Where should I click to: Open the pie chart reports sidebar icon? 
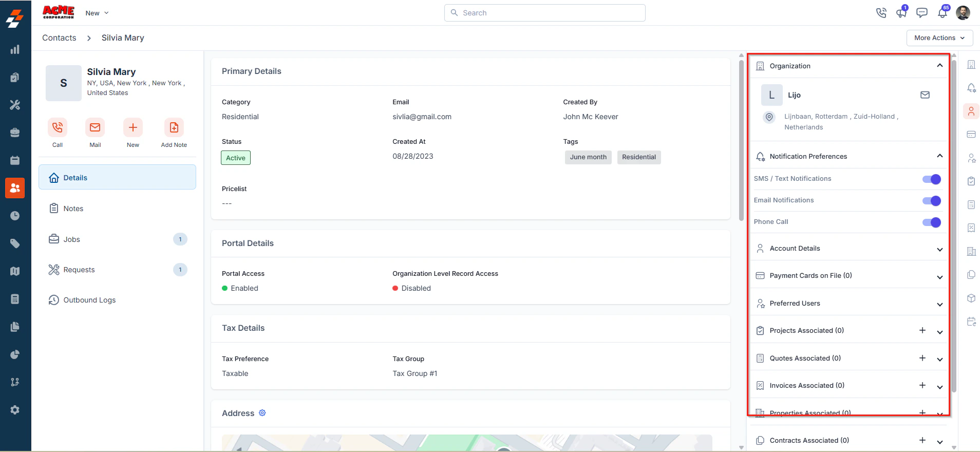pyautogui.click(x=15, y=354)
